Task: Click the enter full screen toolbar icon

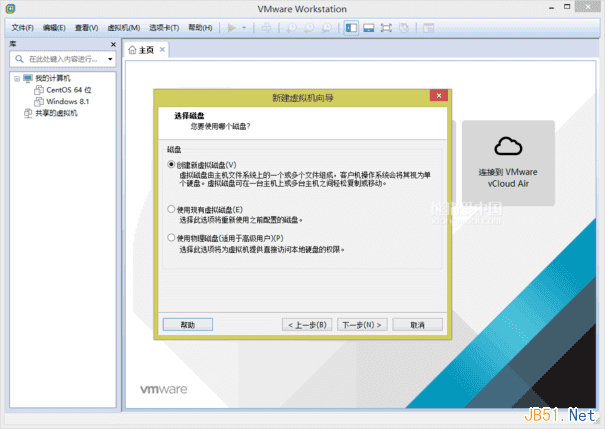Action: [x=386, y=28]
